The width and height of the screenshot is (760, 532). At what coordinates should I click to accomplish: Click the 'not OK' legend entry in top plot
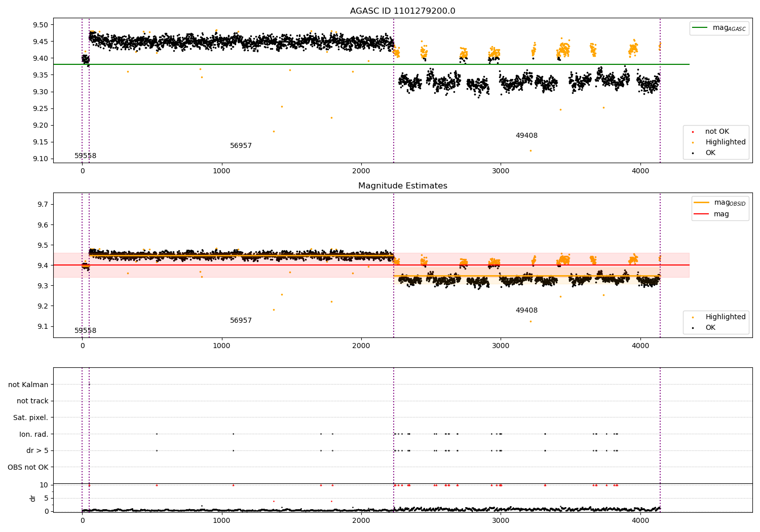[717, 132]
